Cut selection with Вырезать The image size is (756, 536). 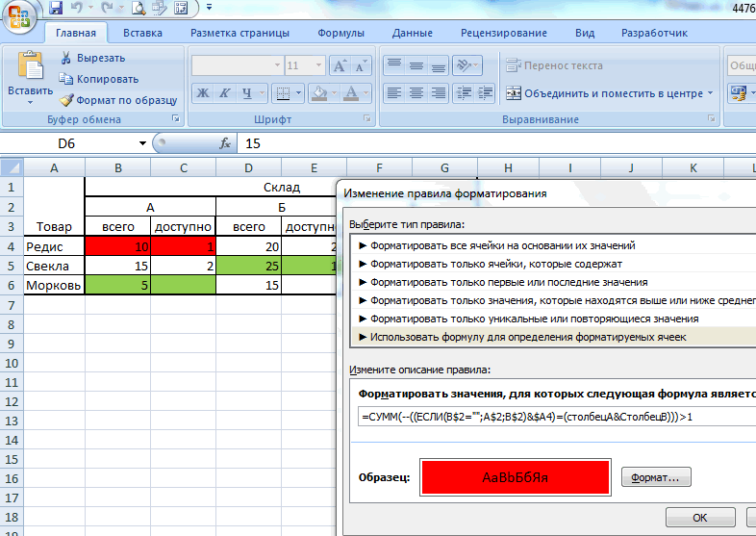(92, 58)
